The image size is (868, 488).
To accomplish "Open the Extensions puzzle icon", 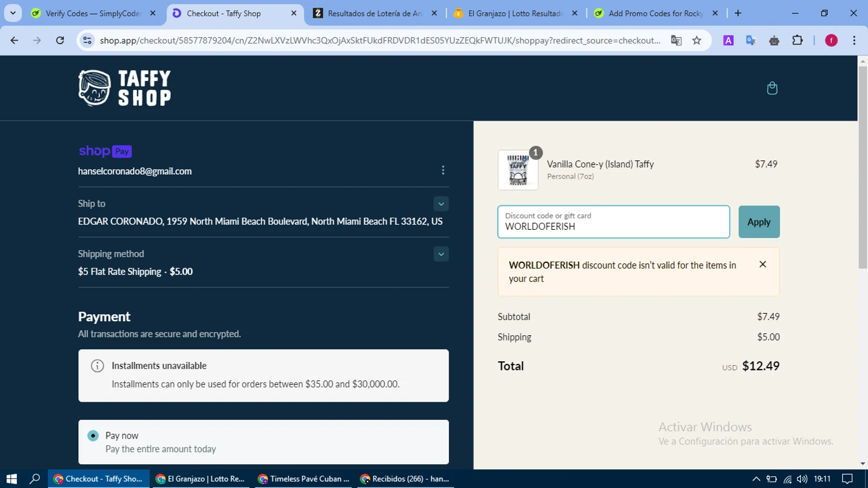I will click(797, 41).
